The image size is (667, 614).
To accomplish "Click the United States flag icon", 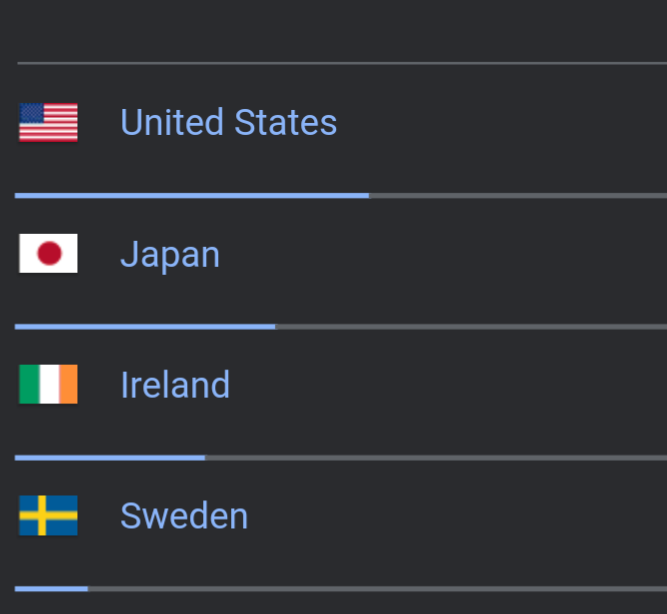I will click(48, 122).
